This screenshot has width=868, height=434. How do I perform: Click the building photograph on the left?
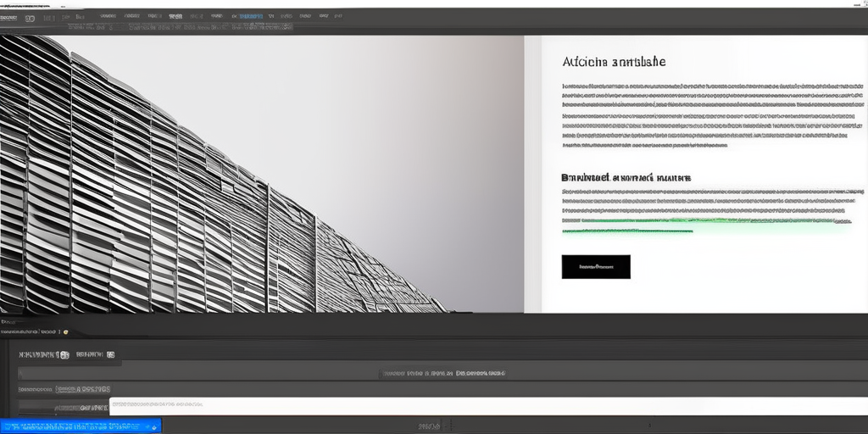[212, 186]
